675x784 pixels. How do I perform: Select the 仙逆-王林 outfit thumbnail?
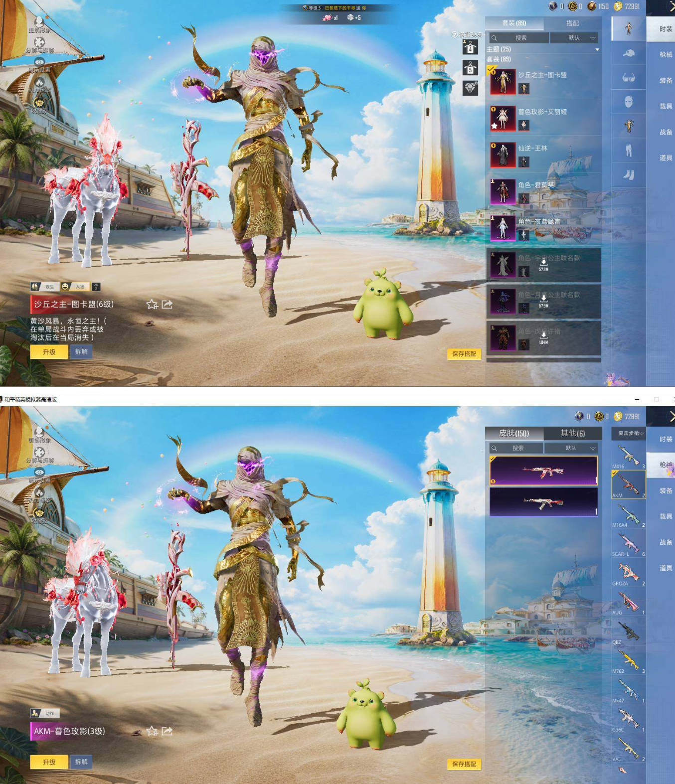(x=503, y=155)
